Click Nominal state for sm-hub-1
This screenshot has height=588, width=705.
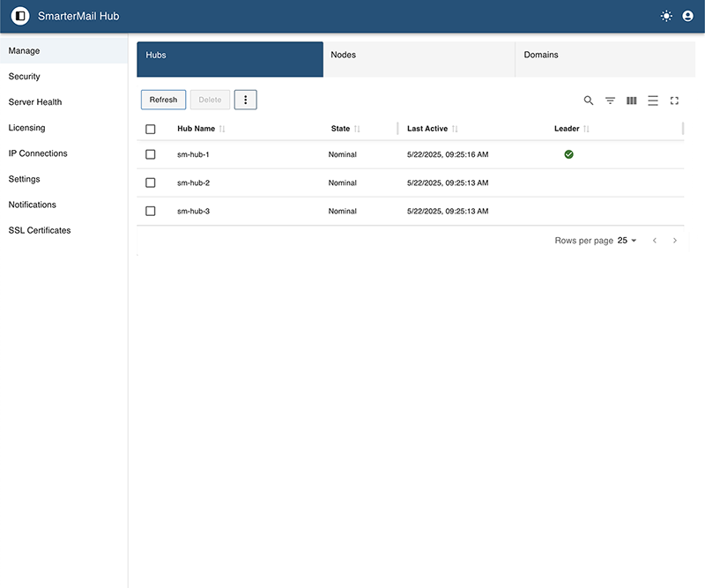[x=342, y=154]
